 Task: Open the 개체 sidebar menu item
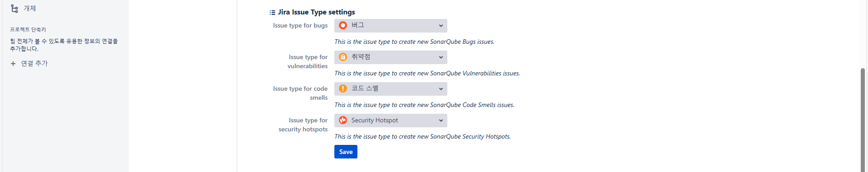click(x=63, y=9)
